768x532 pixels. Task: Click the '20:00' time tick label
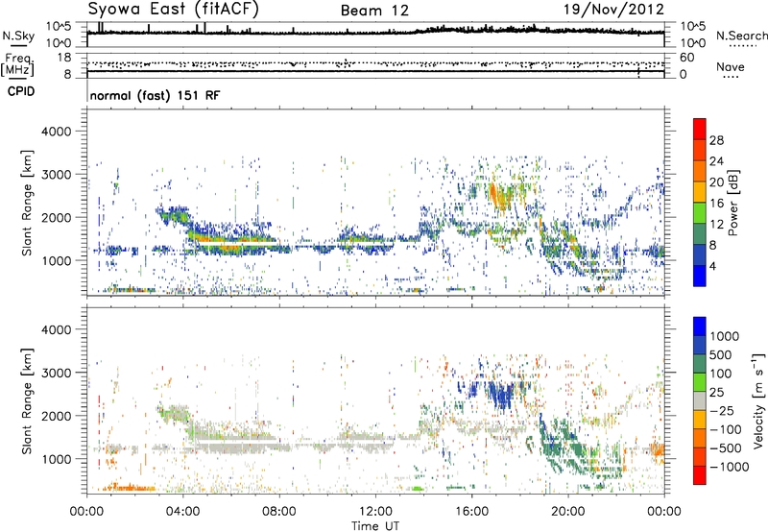pos(567,511)
